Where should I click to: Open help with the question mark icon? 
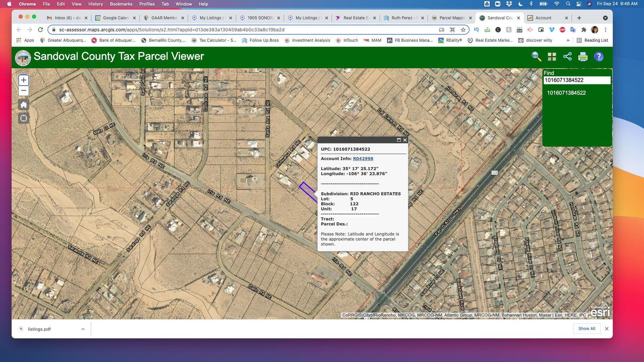(599, 57)
